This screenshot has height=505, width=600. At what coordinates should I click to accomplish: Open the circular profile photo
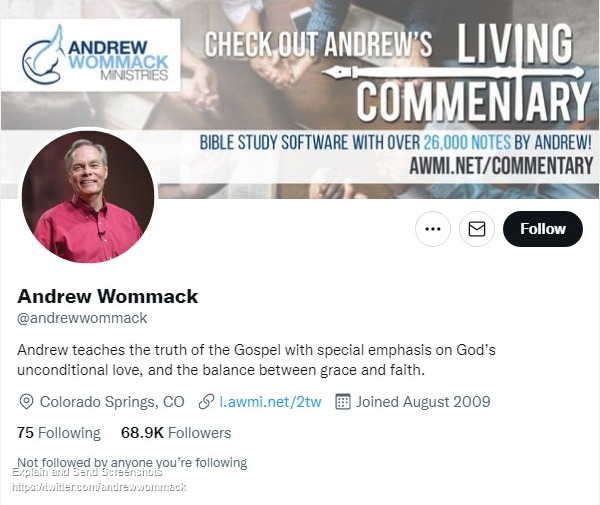(x=88, y=197)
